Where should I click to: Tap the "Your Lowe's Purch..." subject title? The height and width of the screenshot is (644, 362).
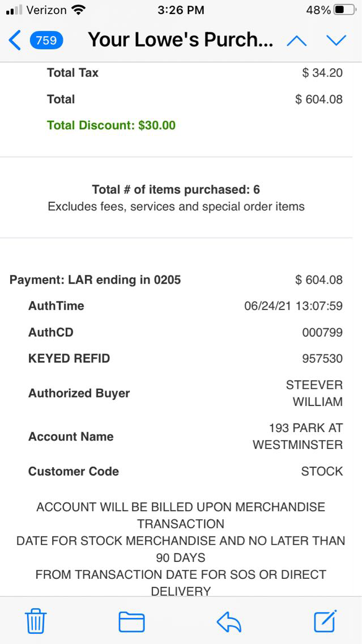pyautogui.click(x=181, y=40)
